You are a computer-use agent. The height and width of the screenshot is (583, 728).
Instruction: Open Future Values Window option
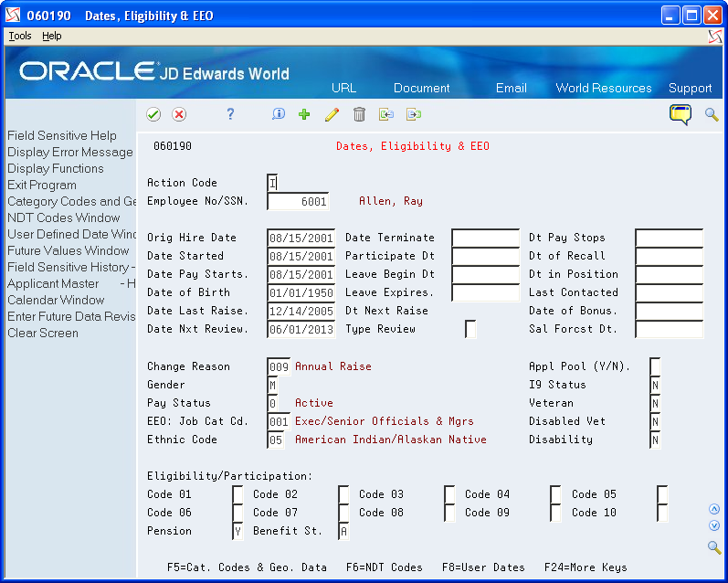69,251
